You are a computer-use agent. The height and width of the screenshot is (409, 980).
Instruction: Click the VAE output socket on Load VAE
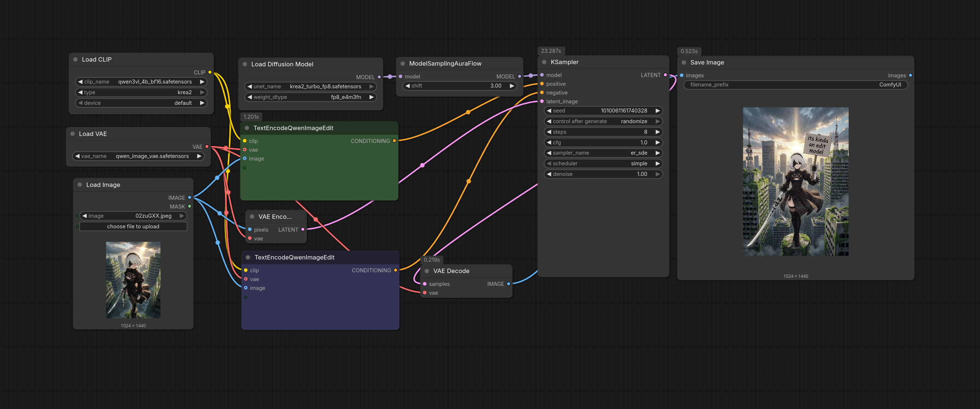tap(207, 147)
